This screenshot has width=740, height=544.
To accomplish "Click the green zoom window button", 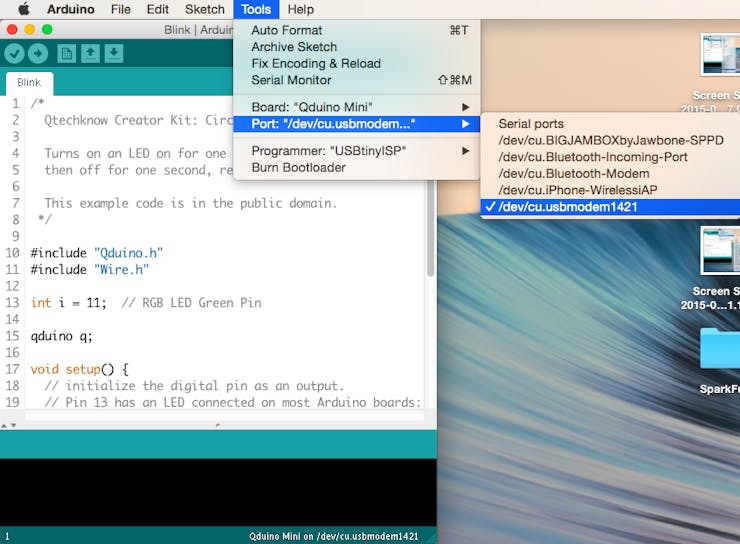I will [x=47, y=30].
